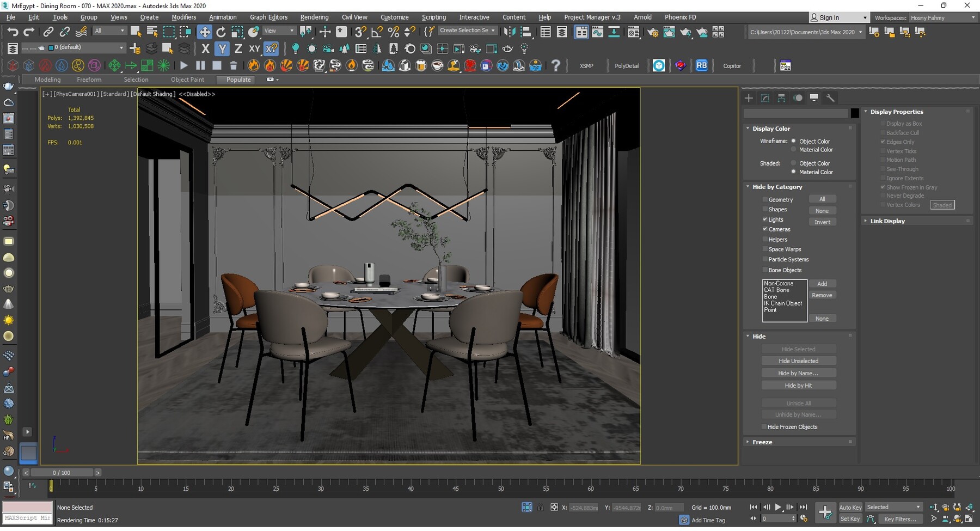Viewport: 980px width, 531px height.
Task: Open the Render Setup dialog
Action: coord(653,32)
